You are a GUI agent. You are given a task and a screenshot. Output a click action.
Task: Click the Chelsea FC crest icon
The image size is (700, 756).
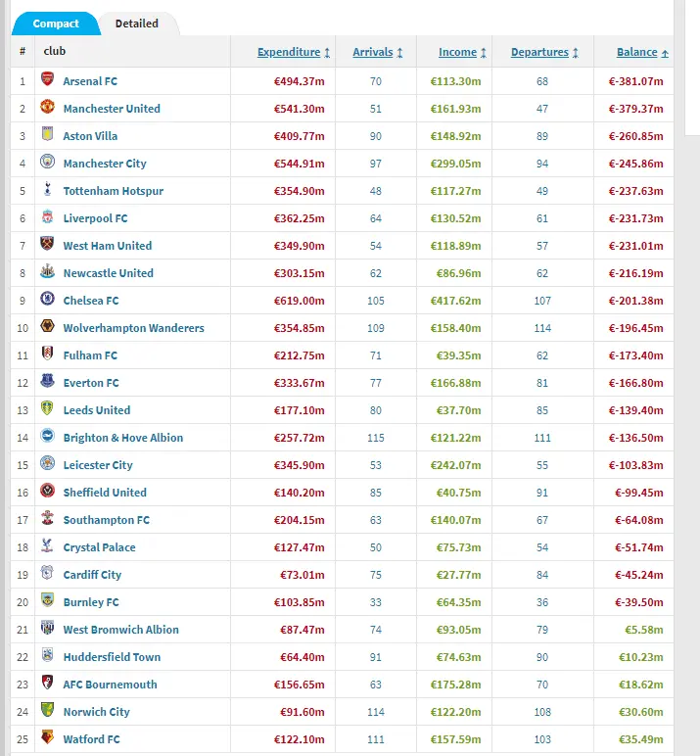tap(47, 300)
